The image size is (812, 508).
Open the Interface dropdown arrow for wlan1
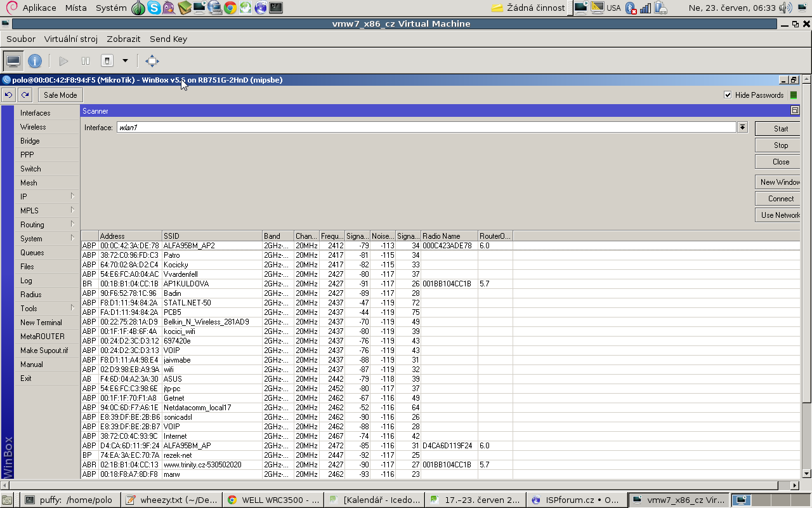[x=742, y=128]
